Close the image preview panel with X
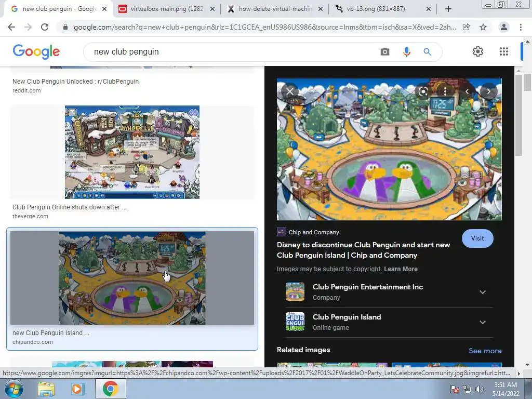Screen dimensions: 532x399 pos(290,91)
